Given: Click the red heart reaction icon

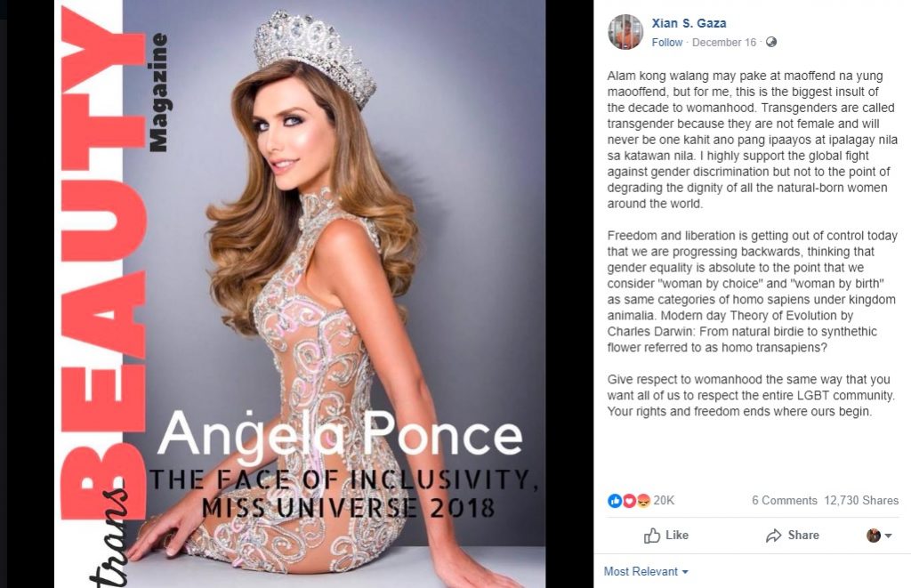Looking at the screenshot, I should click(629, 500).
